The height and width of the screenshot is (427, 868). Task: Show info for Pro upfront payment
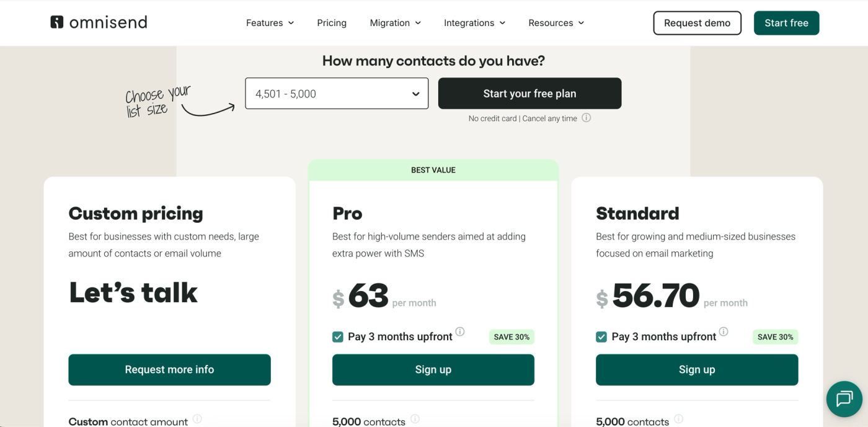click(x=460, y=331)
